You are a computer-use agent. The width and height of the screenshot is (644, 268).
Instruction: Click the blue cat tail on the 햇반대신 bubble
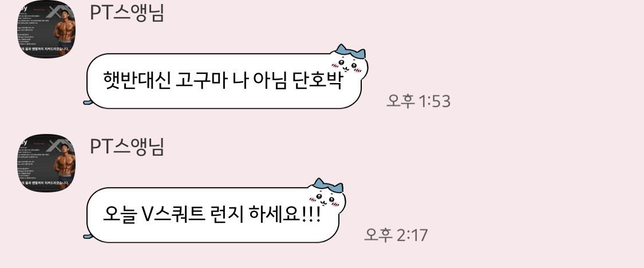(88, 101)
